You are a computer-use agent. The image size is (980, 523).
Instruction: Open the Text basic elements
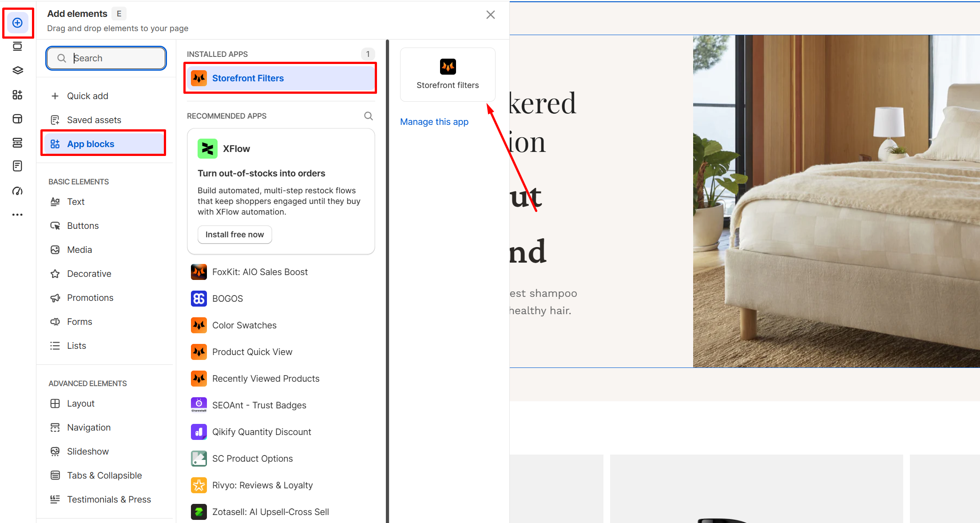[x=105, y=202]
